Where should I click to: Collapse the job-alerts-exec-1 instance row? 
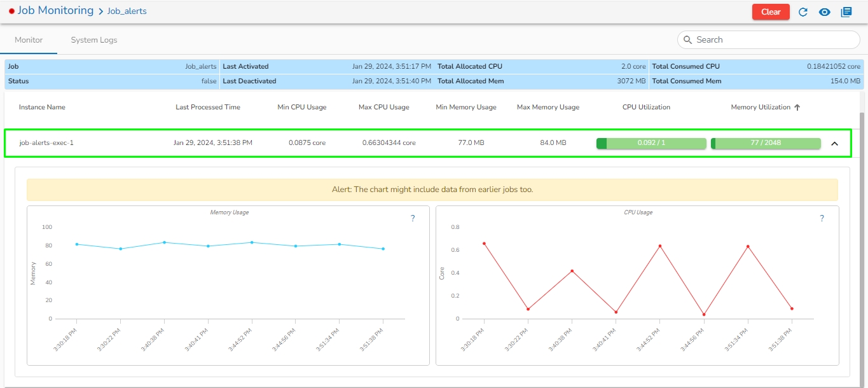(x=835, y=143)
